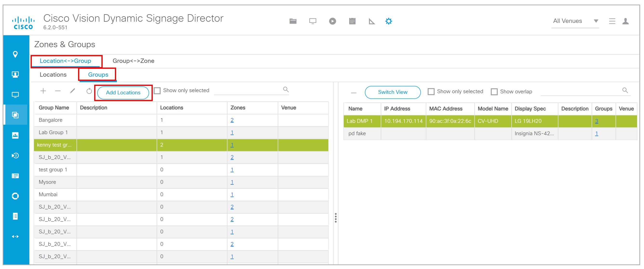
Task: Select the System Status circular icon in sidebar
Action: pos(15,196)
